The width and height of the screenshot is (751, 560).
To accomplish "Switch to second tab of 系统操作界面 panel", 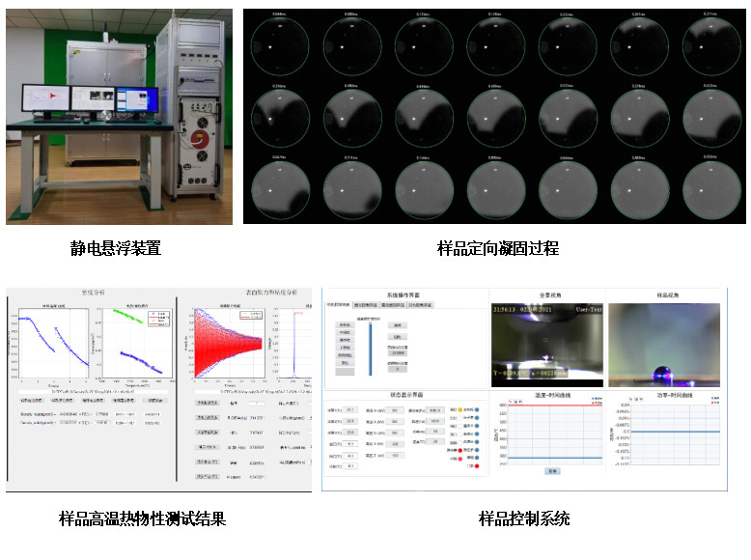I will [366, 305].
